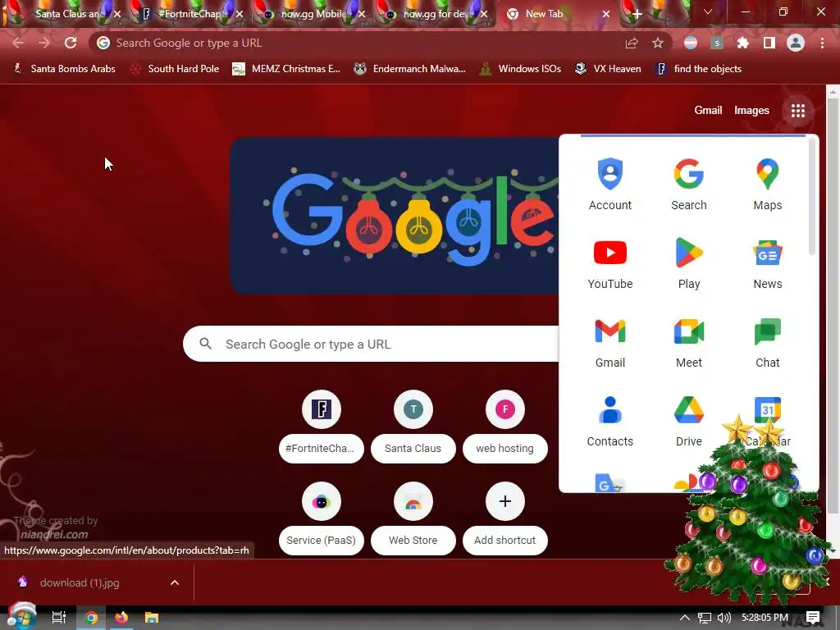Switch to the Santa Claus tab
Screen dimensions: 840x630
click(67, 14)
